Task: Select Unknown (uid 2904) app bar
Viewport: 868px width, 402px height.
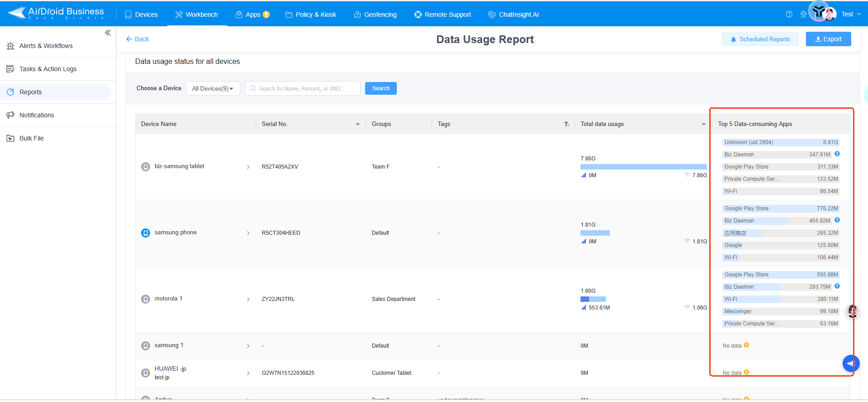Action: pyautogui.click(x=781, y=142)
